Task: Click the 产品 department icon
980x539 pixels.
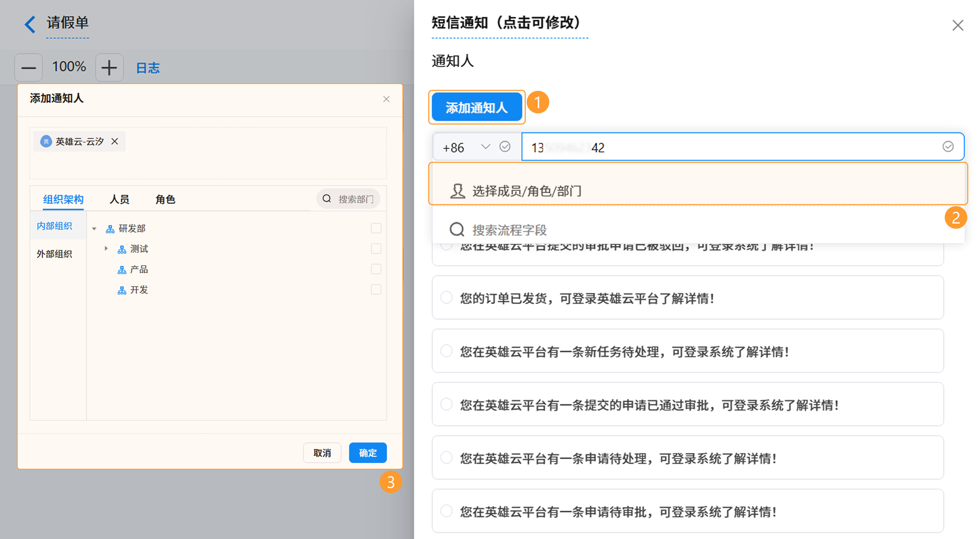Action: coord(122,270)
